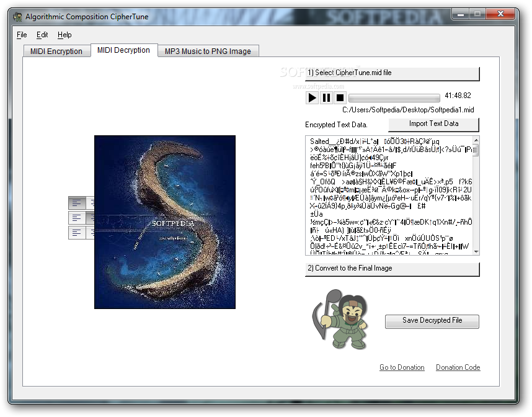Image resolution: width=532 pixels, height=417 pixels.
Task: Click the duration readout 41:48.82
Action: click(x=458, y=96)
